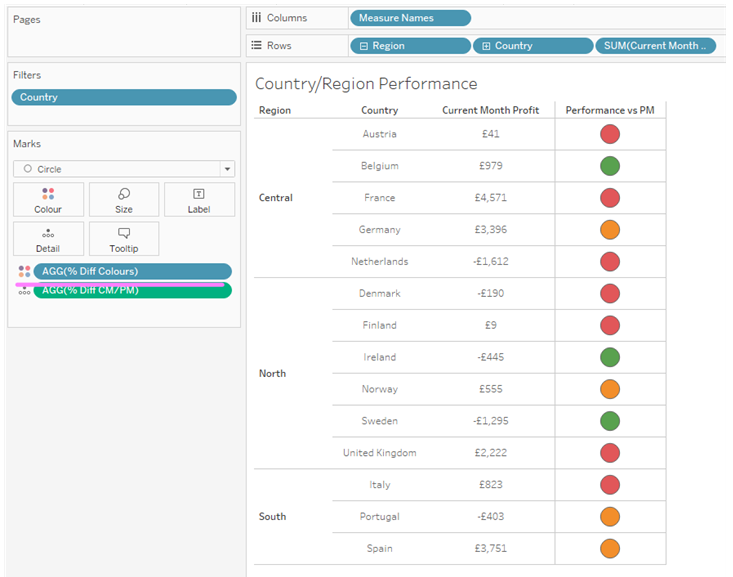
Task: Click the Columns shelf icon
Action: pyautogui.click(x=256, y=18)
